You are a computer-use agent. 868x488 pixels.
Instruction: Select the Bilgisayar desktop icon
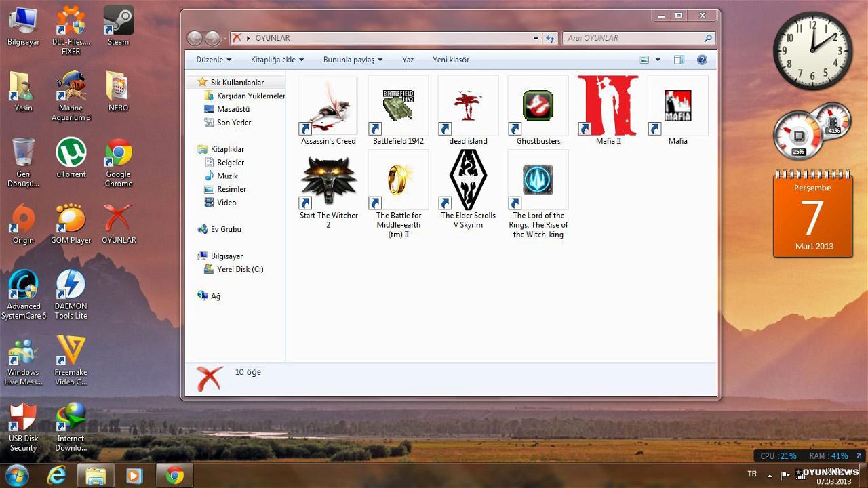click(23, 26)
